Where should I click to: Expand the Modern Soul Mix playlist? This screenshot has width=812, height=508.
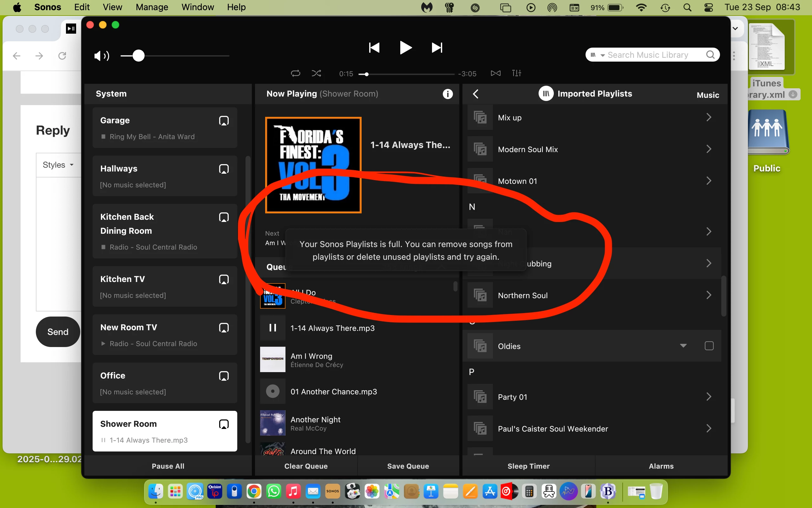tap(709, 149)
